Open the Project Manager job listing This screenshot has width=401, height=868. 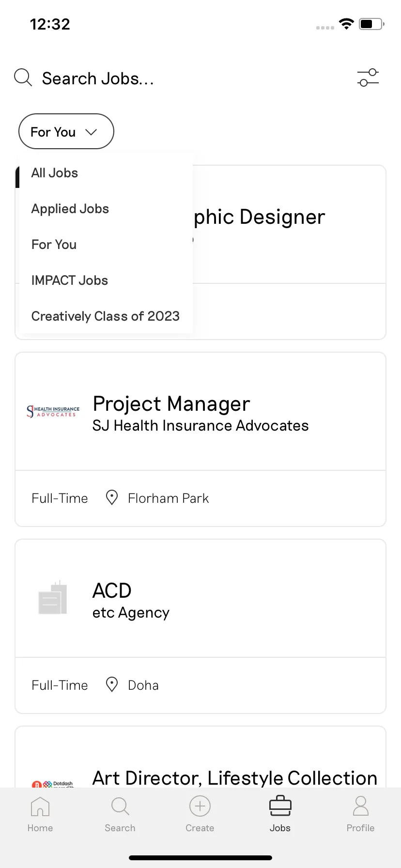pyautogui.click(x=200, y=439)
